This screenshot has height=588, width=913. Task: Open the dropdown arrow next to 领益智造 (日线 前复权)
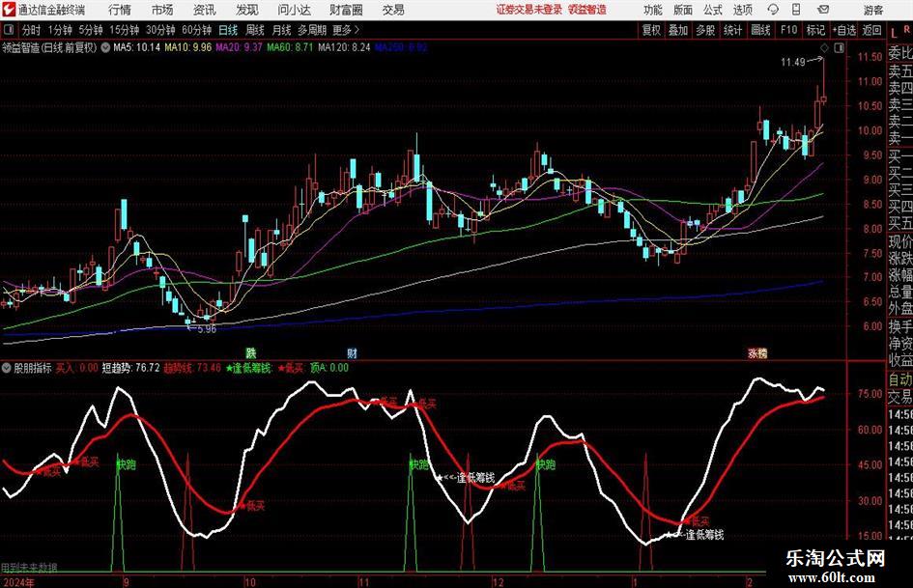pos(105,47)
